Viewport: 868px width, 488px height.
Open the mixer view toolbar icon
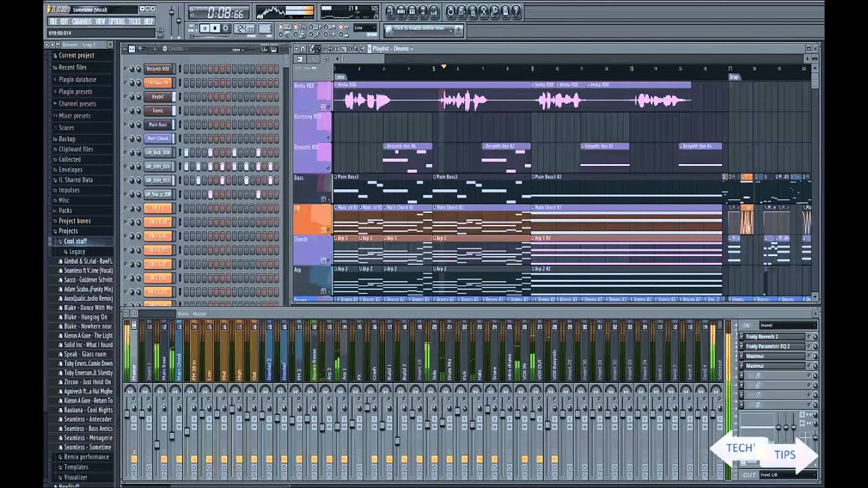point(434,12)
